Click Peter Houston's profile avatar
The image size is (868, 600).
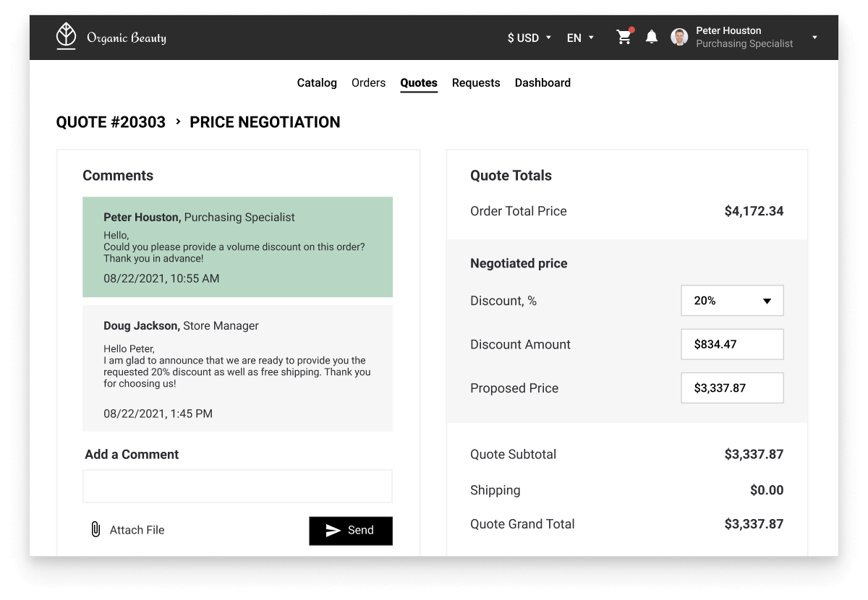click(x=679, y=38)
